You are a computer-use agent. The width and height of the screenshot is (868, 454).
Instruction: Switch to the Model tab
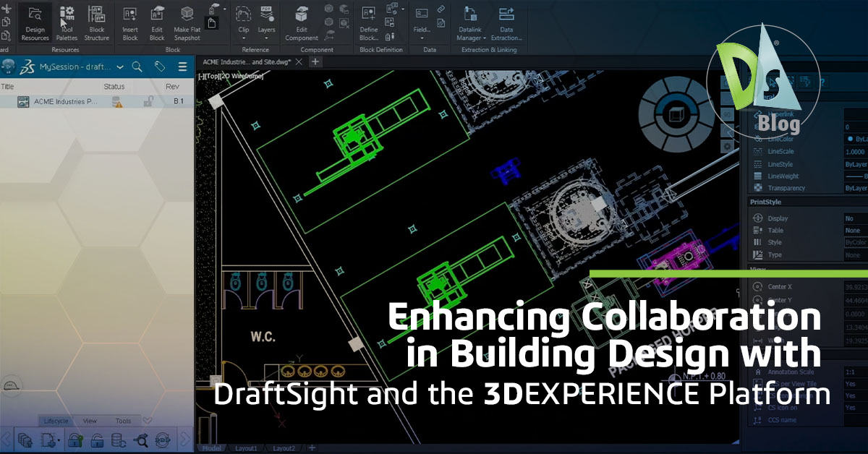click(212, 448)
